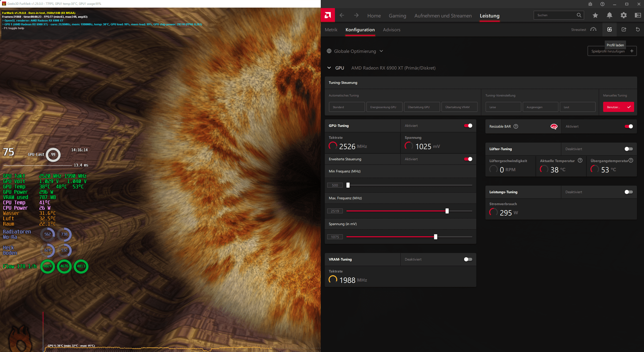The width and height of the screenshot is (644, 352).
Task: Click Benutzer manual tuning button
Action: (618, 107)
